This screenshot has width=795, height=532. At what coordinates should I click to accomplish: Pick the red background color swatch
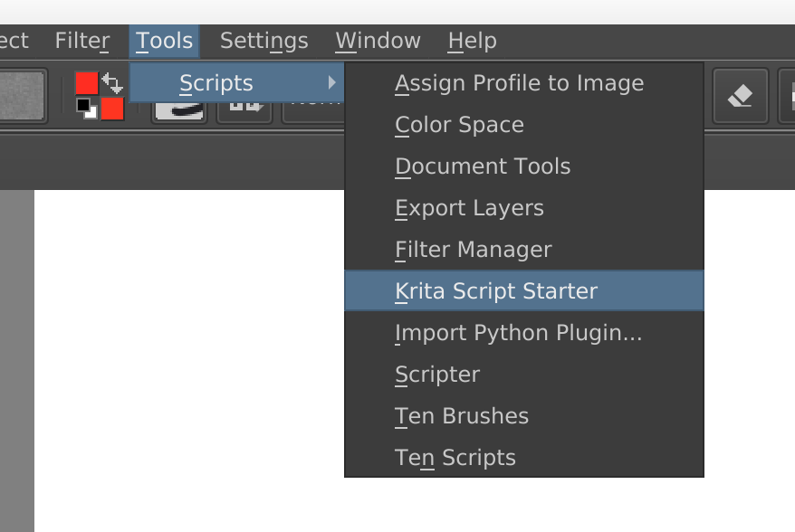[112, 109]
